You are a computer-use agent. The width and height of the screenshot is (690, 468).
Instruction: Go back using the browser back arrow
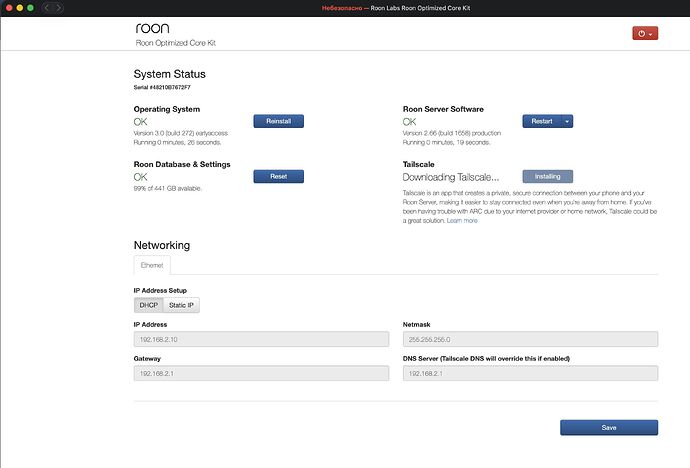click(47, 8)
